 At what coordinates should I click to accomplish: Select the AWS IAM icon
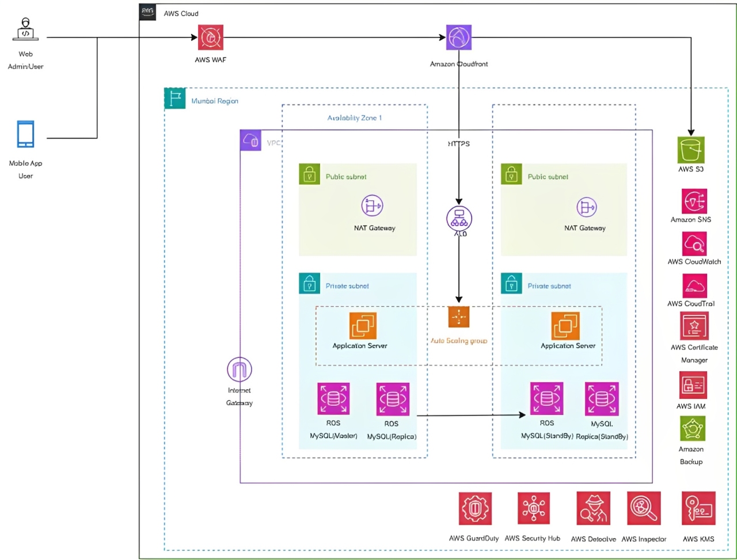click(693, 385)
